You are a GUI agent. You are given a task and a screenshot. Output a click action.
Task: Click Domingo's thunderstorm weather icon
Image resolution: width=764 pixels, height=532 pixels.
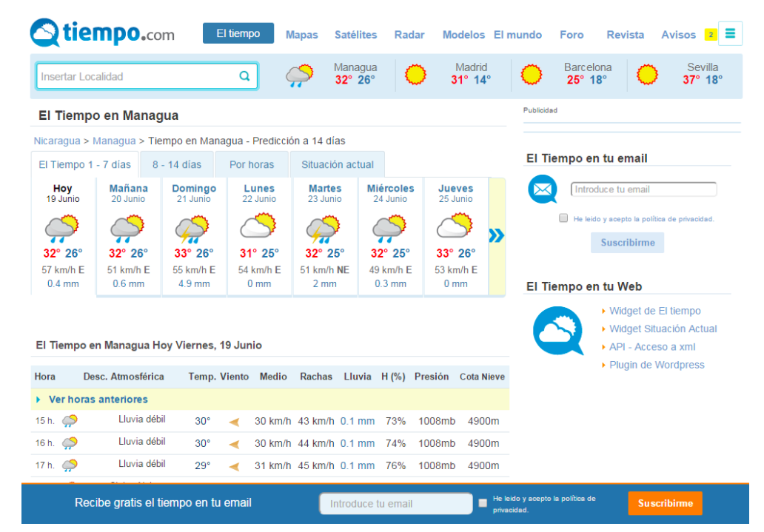193,229
